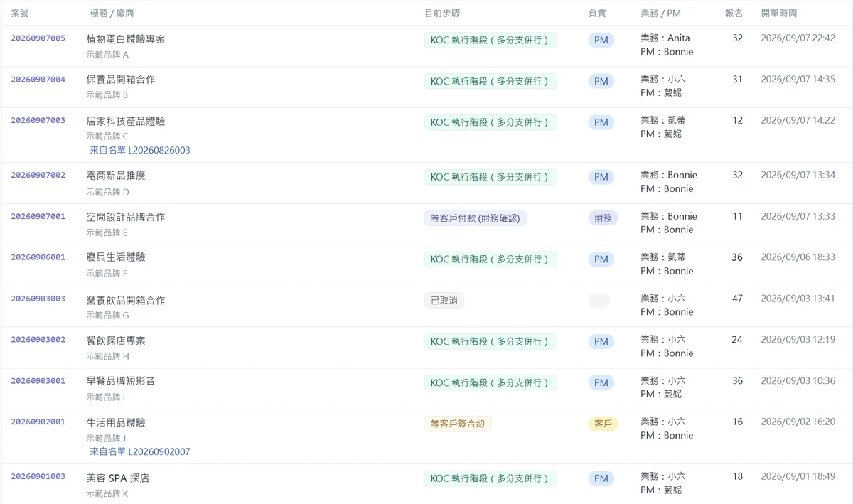This screenshot has height=504, width=853.
Task: Follow the 來自名單 L20260902007 link
Action: tap(140, 452)
